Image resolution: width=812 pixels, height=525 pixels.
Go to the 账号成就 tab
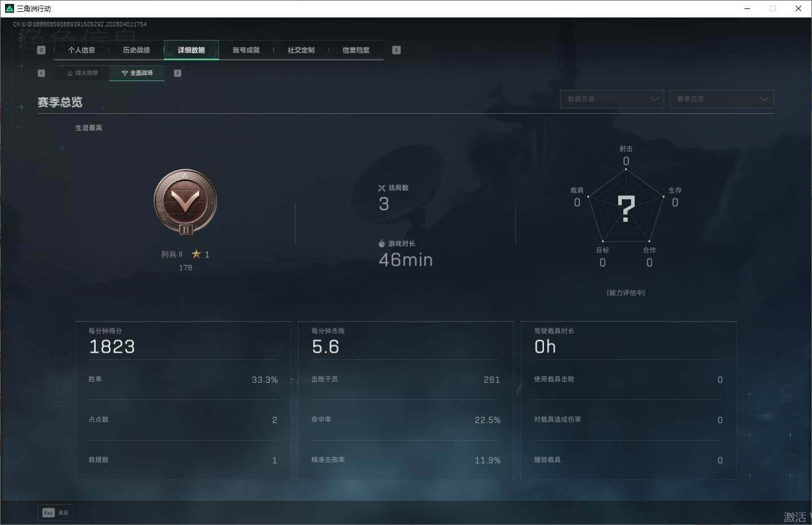pos(246,50)
